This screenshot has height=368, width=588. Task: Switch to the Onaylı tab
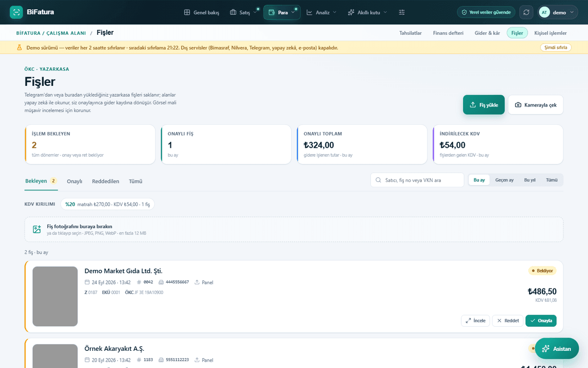tap(74, 181)
